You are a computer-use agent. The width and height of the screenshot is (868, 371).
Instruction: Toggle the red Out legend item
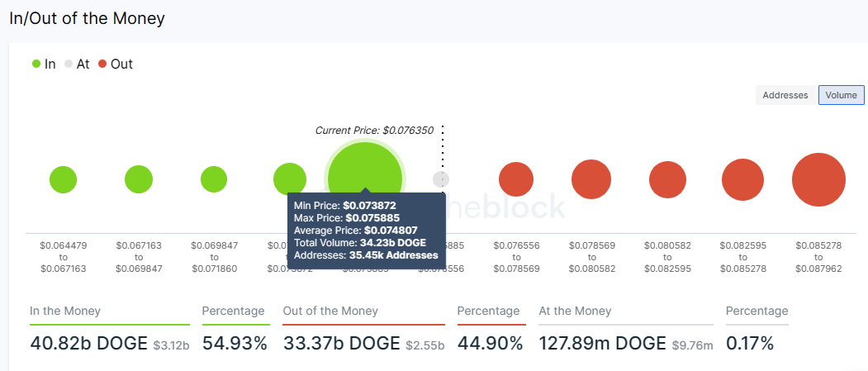(x=116, y=64)
